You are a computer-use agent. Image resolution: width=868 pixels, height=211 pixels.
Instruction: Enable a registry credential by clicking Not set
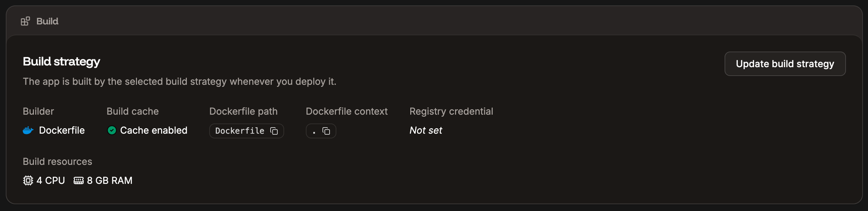click(426, 130)
